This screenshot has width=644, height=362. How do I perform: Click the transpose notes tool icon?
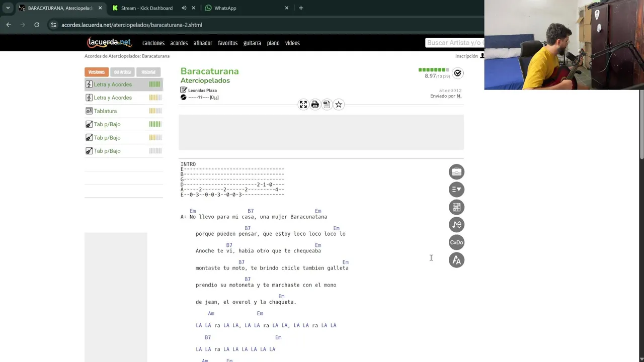[x=456, y=225]
